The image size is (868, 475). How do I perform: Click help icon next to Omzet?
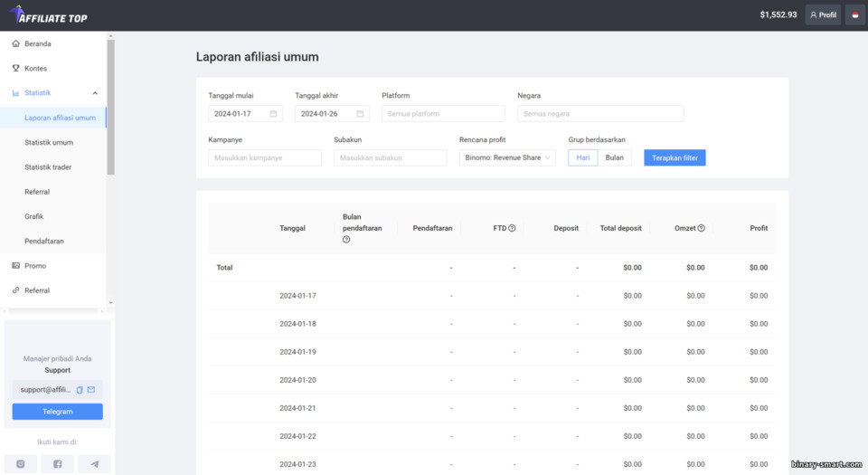pos(702,228)
